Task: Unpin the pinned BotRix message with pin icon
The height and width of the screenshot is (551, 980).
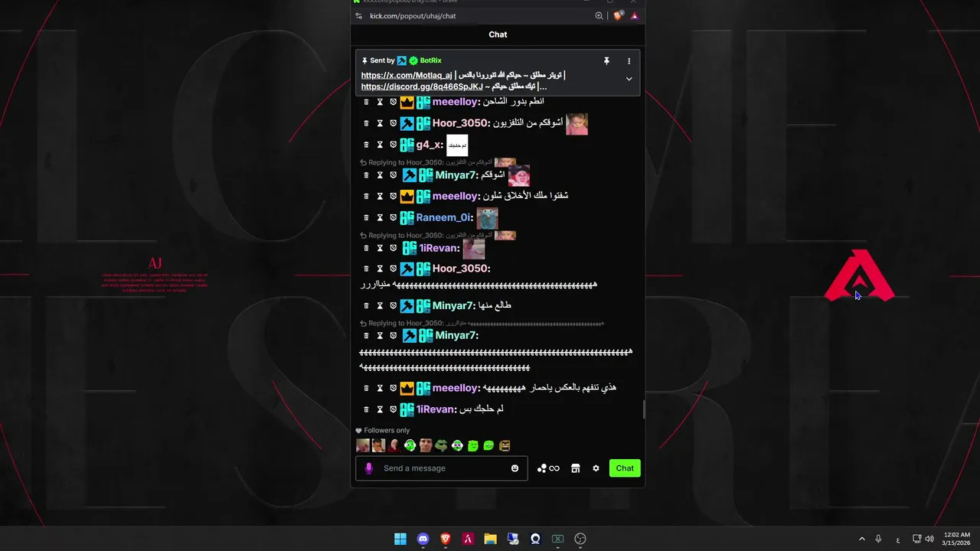Action: click(x=606, y=60)
